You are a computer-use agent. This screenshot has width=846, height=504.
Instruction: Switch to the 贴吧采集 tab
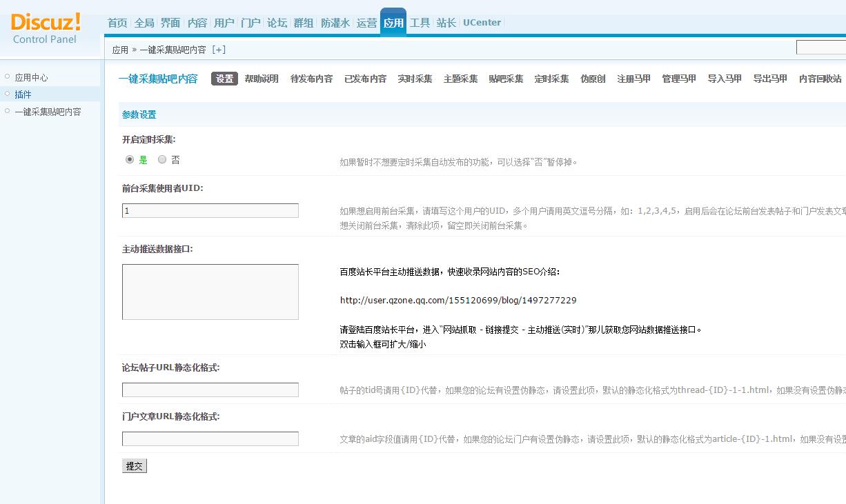click(506, 79)
